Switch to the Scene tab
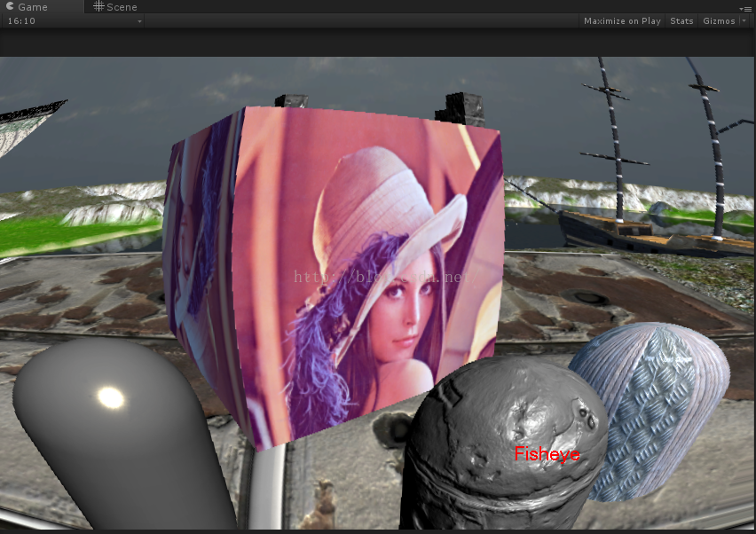 click(115, 7)
